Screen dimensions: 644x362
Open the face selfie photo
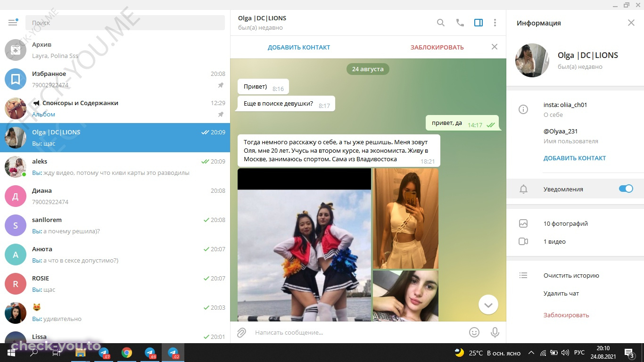point(405,296)
